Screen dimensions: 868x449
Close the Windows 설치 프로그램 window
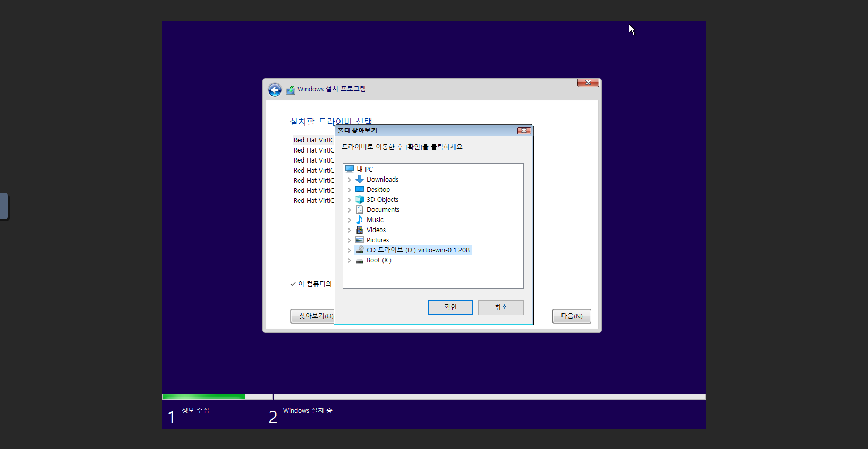[588, 82]
